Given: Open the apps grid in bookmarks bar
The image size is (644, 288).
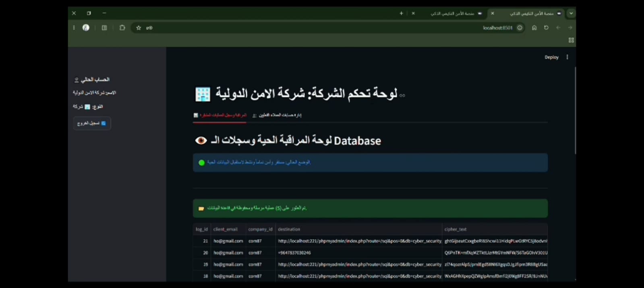Looking at the screenshot, I should 571,40.
